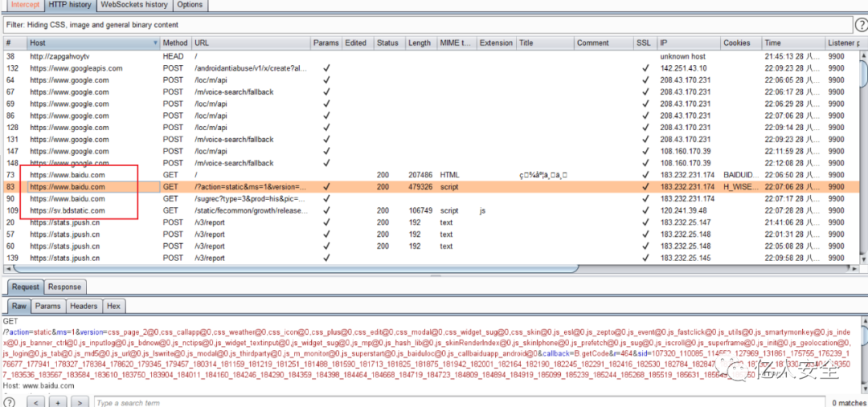
Task: Sort by the # column header
Action: pos(15,43)
